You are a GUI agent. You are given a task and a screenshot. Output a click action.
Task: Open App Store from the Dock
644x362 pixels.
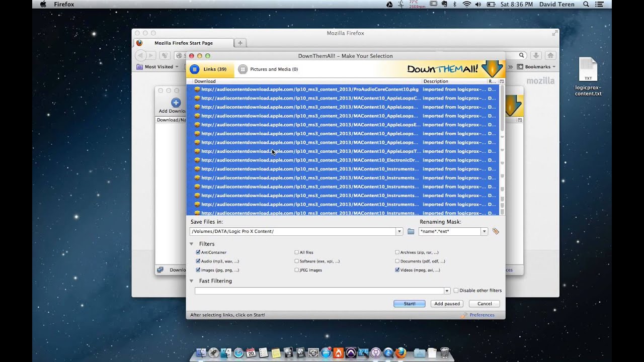[x=326, y=353]
